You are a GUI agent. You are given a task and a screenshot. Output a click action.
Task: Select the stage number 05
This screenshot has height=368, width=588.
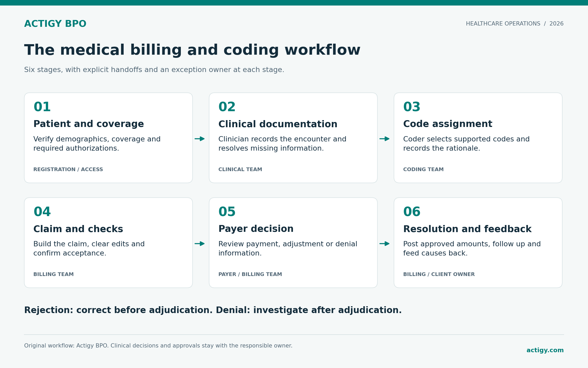pos(227,212)
